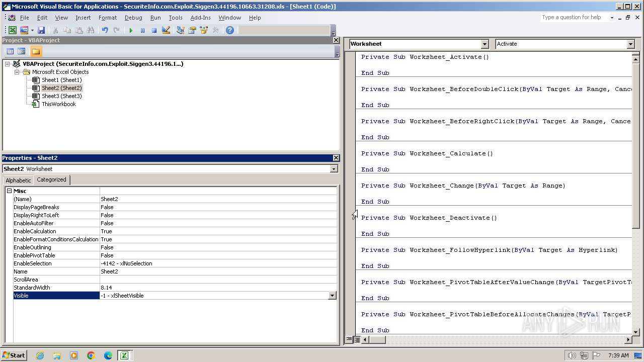The height and width of the screenshot is (362, 644).
Task: Collapse the Misc property category
Action: 9,191
